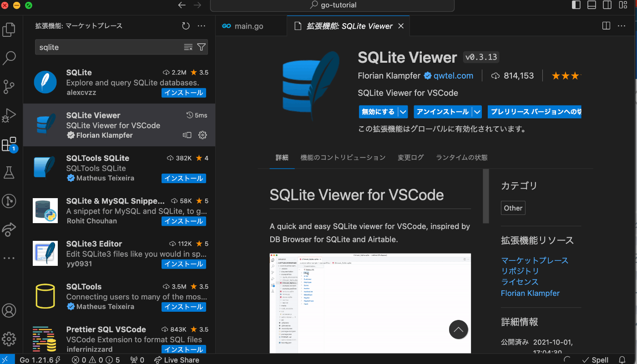Screen dimensions: 637x364
Task: Click the uninstall (アンインストール) button
Action: coord(442,112)
